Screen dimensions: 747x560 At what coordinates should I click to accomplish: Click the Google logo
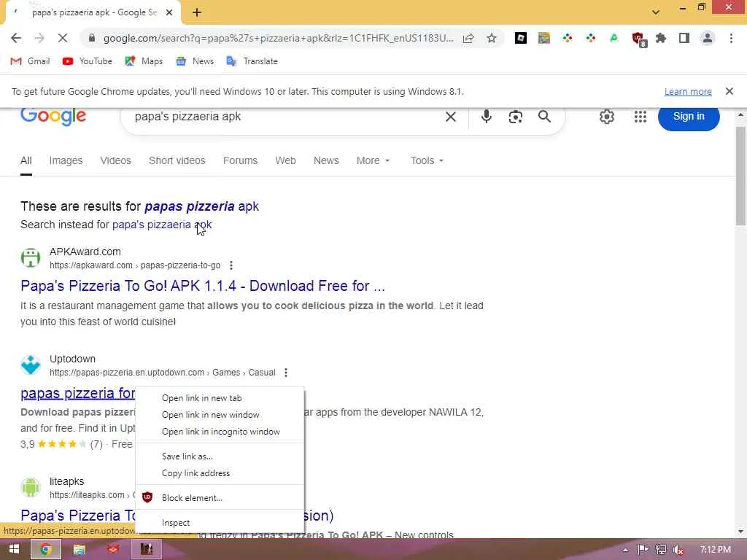click(53, 116)
